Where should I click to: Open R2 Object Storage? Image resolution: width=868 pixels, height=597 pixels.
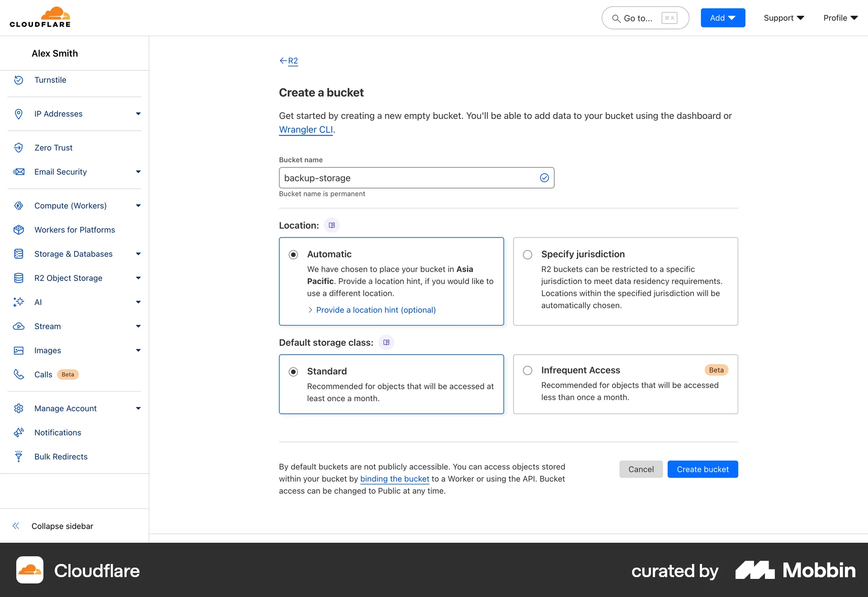click(68, 278)
